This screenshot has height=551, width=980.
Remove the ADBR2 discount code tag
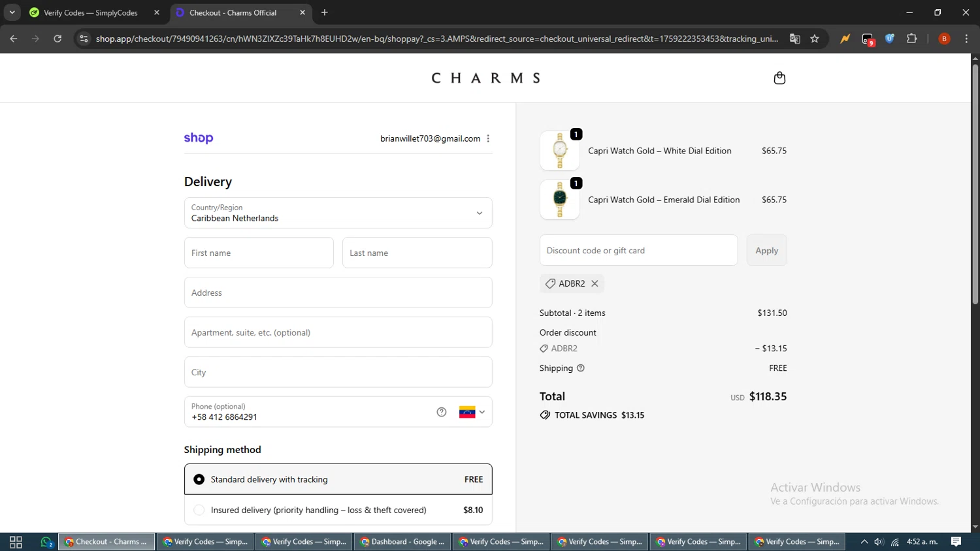coord(595,283)
